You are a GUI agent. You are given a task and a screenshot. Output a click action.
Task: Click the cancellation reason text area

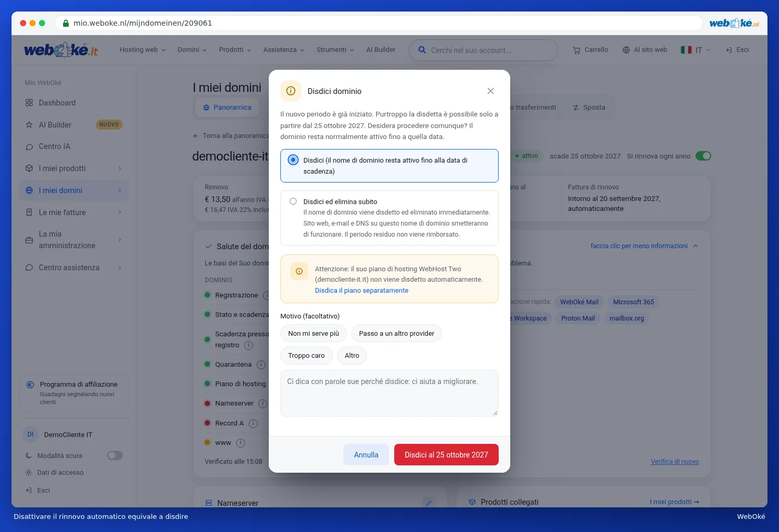click(x=389, y=393)
